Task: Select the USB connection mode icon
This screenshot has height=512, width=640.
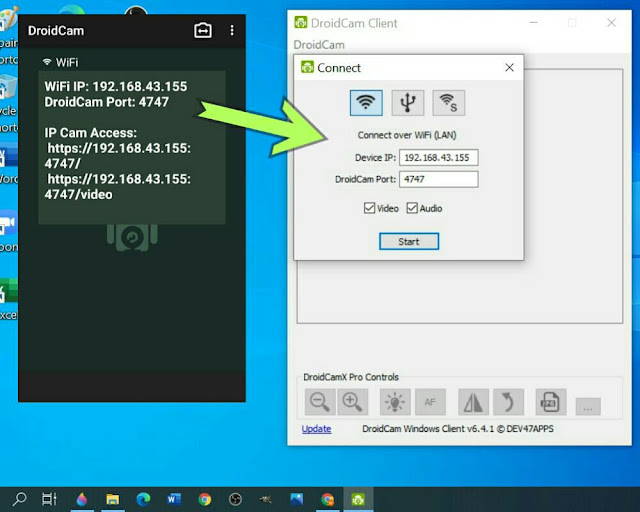Action: (x=408, y=103)
